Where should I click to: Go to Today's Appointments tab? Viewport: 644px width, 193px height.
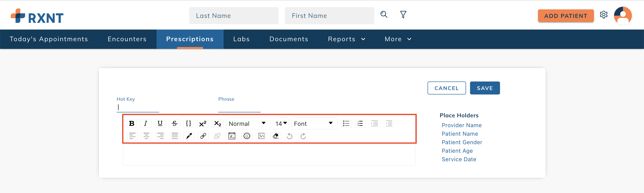pos(49,39)
